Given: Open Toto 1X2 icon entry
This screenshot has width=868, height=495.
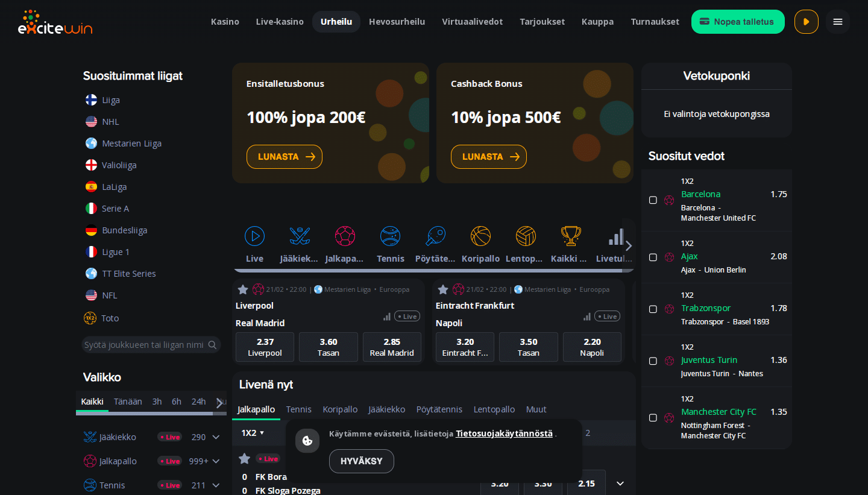Looking at the screenshot, I should tap(102, 318).
